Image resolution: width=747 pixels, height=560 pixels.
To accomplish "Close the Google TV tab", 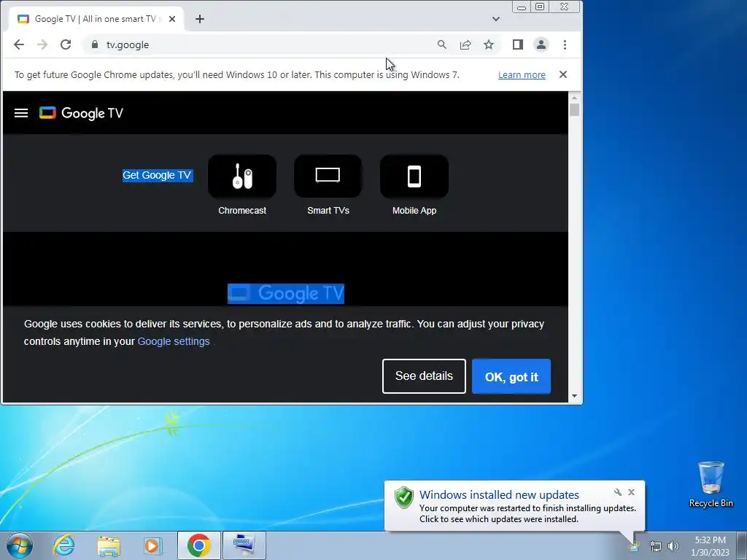I will point(172,19).
